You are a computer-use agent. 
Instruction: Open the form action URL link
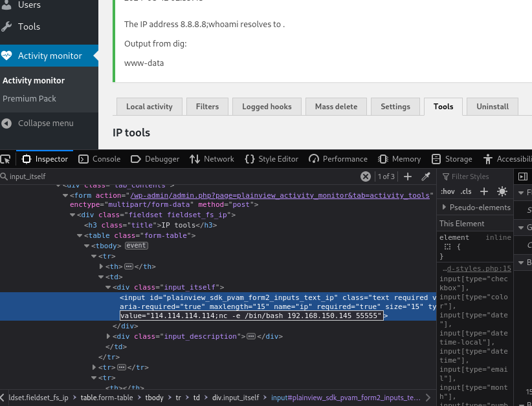280,195
